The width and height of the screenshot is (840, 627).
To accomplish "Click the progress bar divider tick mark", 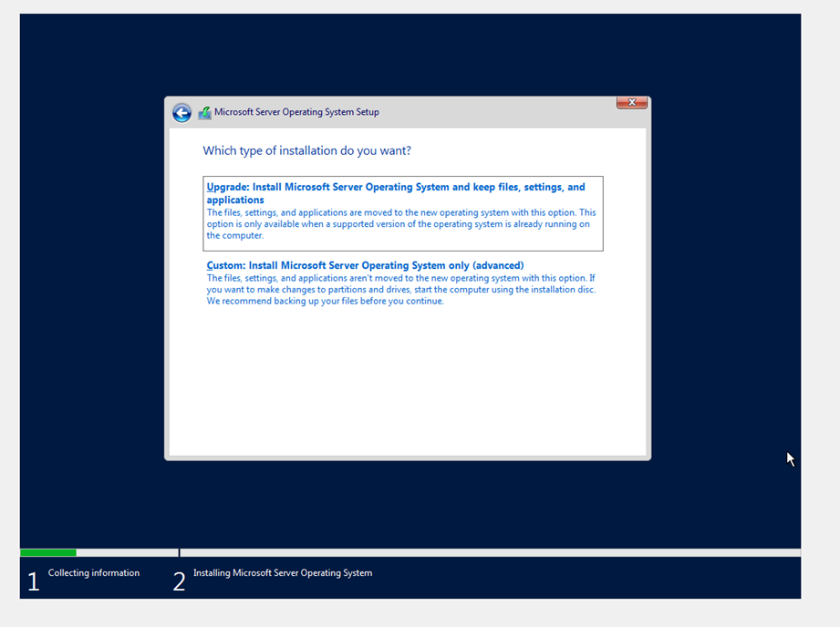I will pyautogui.click(x=179, y=551).
